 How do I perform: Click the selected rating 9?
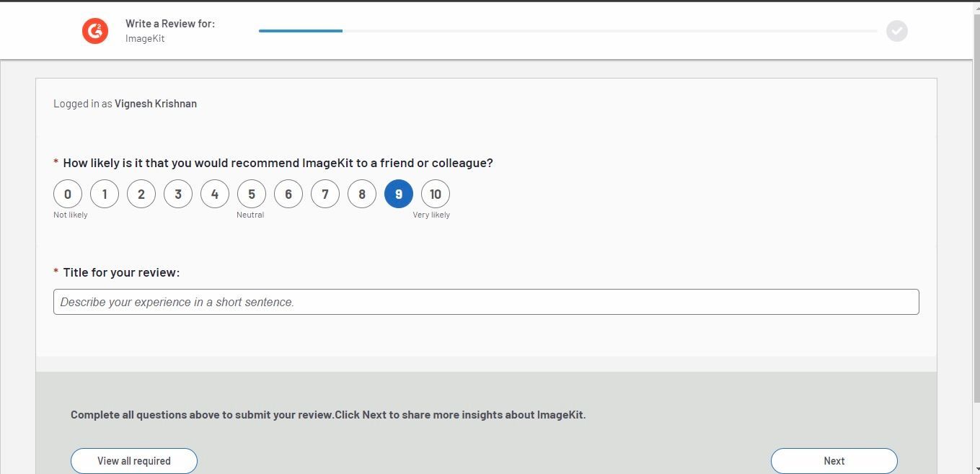click(x=399, y=194)
